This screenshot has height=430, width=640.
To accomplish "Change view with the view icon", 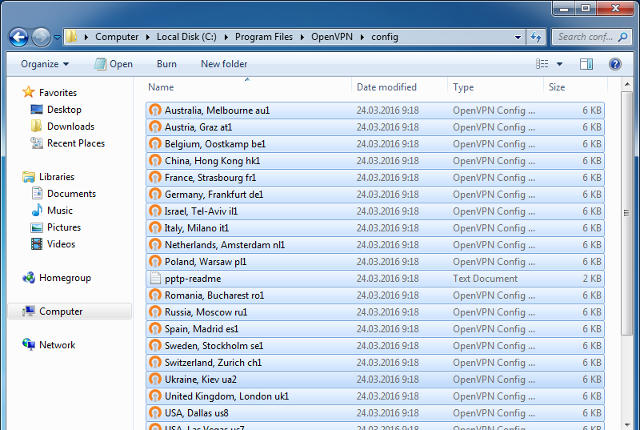I will click(542, 64).
